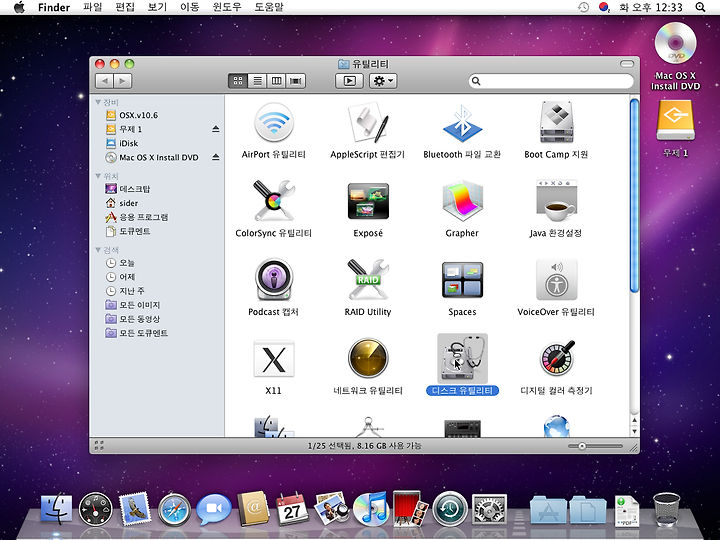Open Photo Booth from the Dock
This screenshot has height=540, width=720.
coord(411,508)
